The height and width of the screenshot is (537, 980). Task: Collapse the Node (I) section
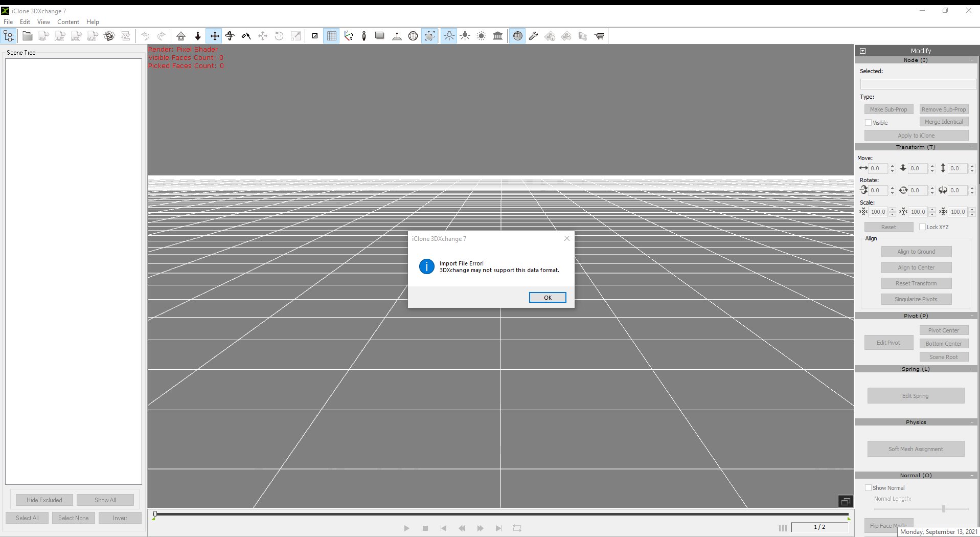(x=972, y=60)
